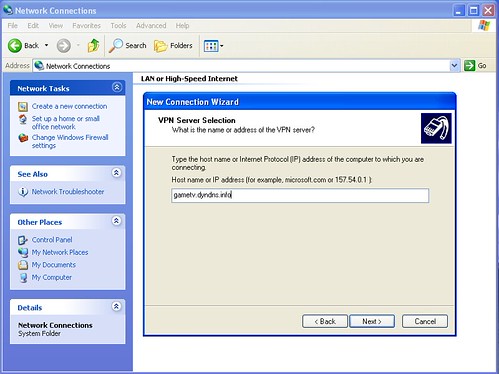Image resolution: width=499 pixels, height=374 pixels.
Task: Go to Control Panel link
Action: (52, 240)
